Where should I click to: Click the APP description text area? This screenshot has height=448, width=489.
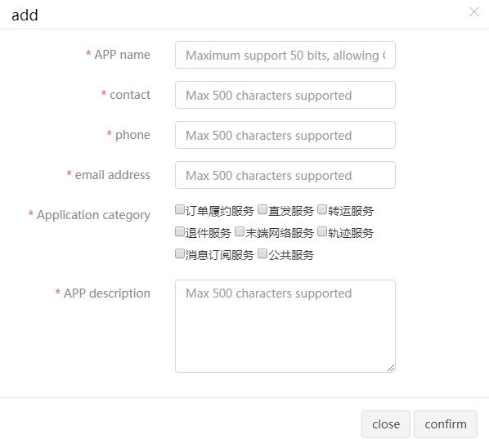[x=285, y=326]
